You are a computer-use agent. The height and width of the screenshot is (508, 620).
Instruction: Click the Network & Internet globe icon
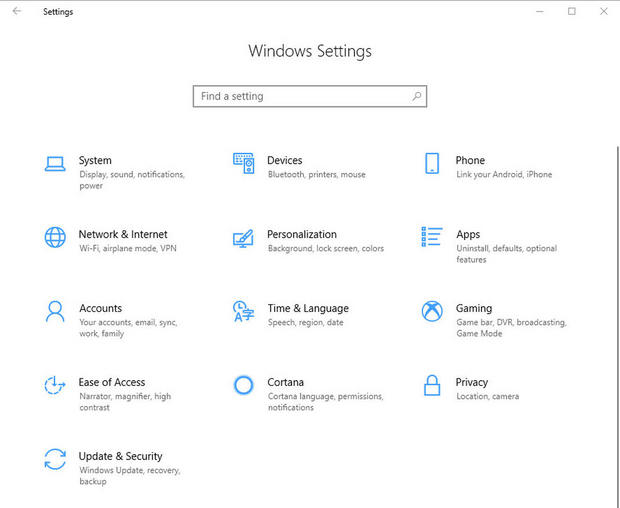(55, 237)
